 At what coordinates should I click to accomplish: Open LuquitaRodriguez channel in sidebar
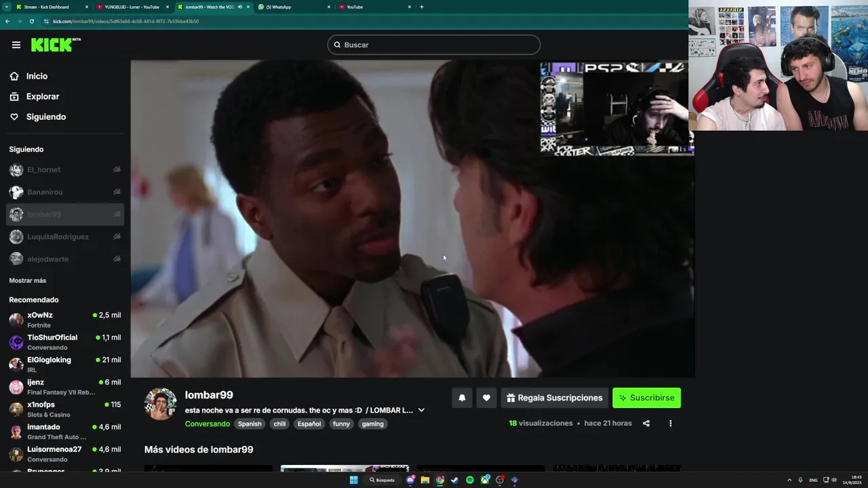65,237
